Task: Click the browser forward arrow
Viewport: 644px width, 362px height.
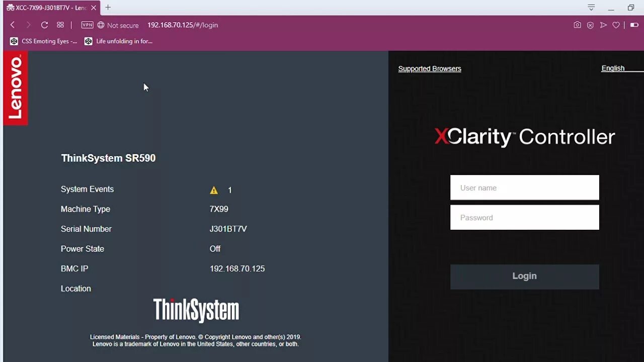Action: pos(28,25)
